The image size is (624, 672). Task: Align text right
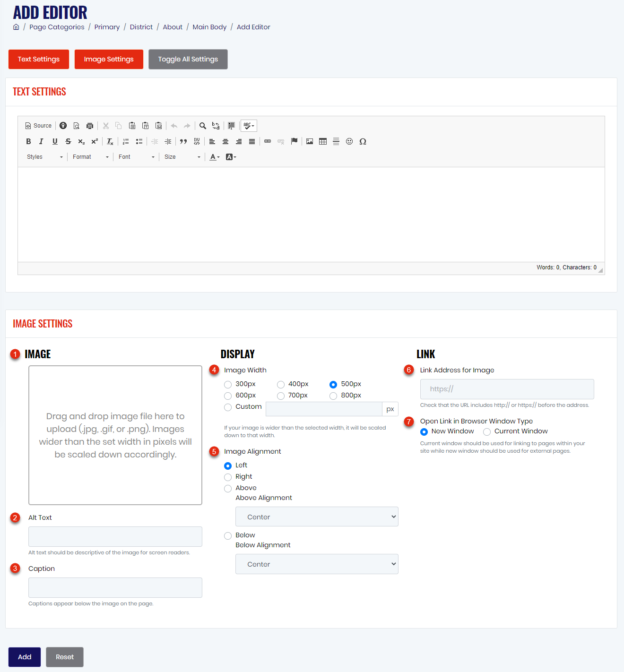pyautogui.click(x=239, y=141)
